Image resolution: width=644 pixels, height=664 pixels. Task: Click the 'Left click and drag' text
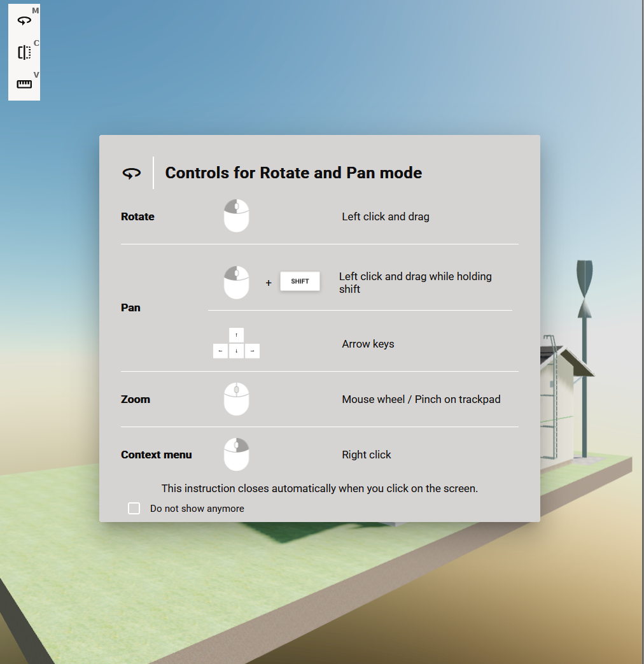(x=385, y=216)
